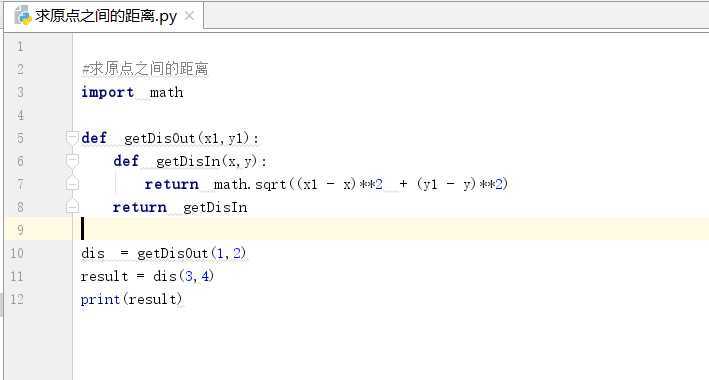The image size is (709, 380).
Task: Click the comment #求原点之间的距离
Action: tap(145, 69)
